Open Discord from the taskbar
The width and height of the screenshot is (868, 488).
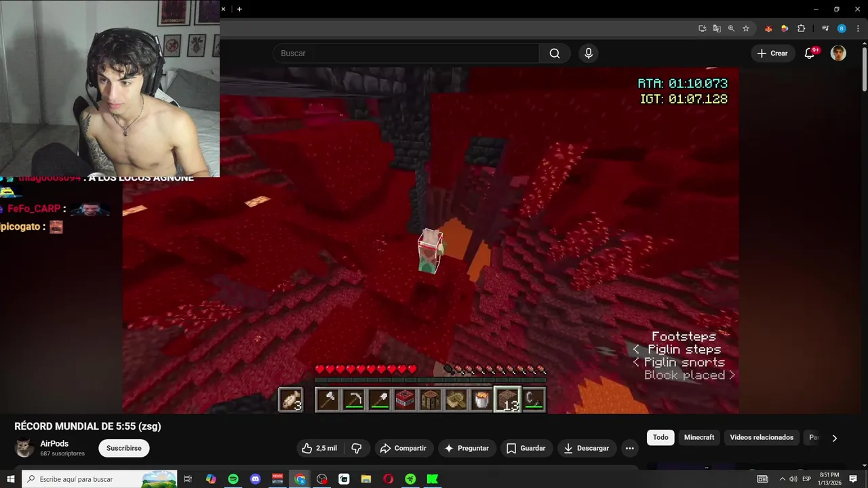click(255, 479)
